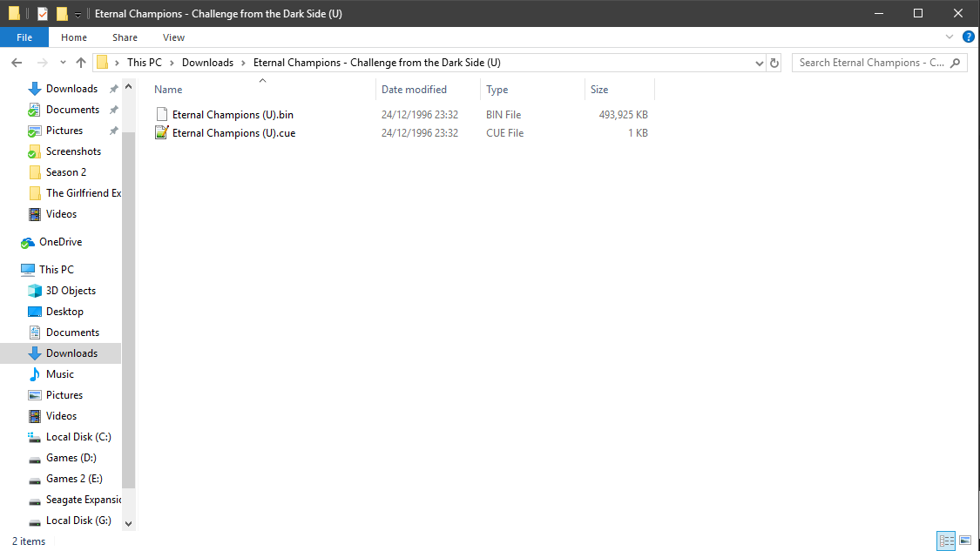This screenshot has height=551, width=980.
Task: Open Games (D:) drive
Action: click(x=71, y=458)
